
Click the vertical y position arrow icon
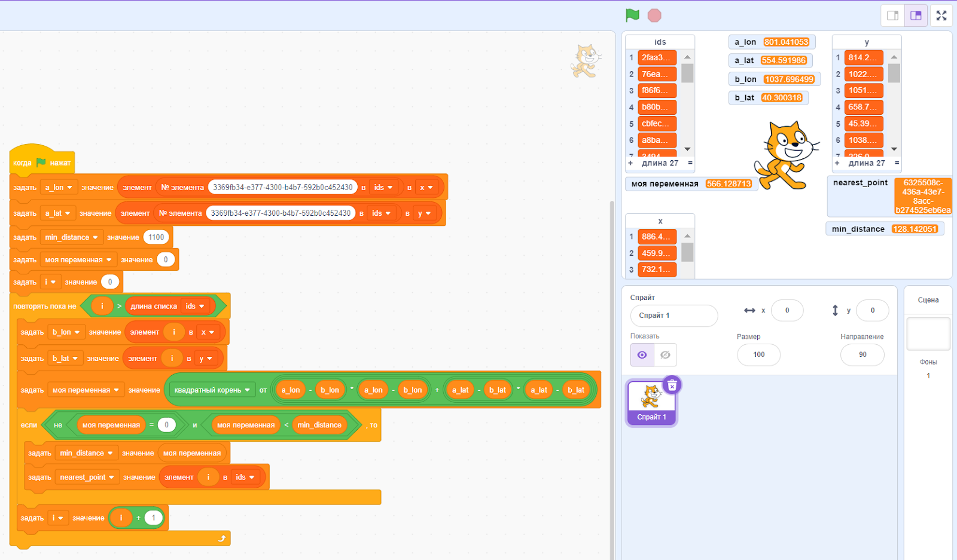[x=835, y=310]
